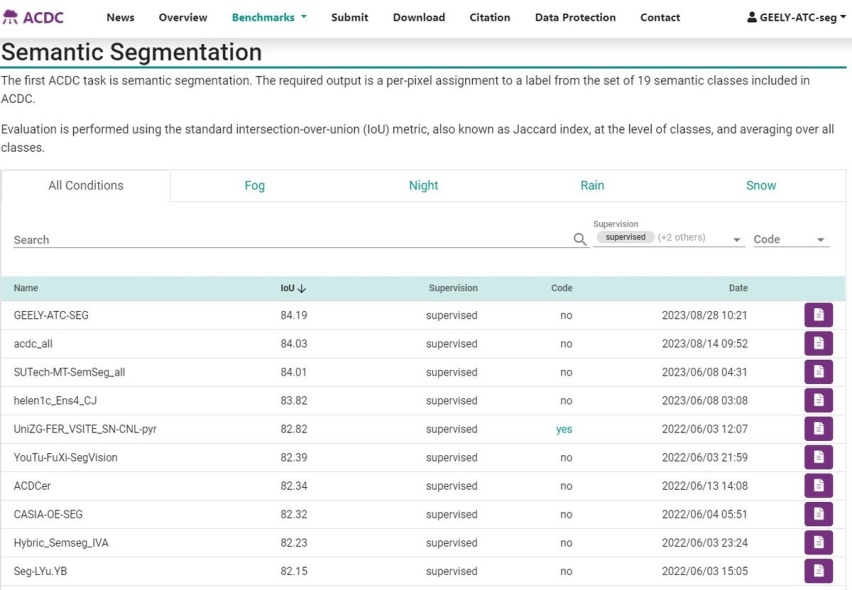852x590 pixels.
Task: Open details document for CASIA-OE-SEG row
Action: pos(818,514)
